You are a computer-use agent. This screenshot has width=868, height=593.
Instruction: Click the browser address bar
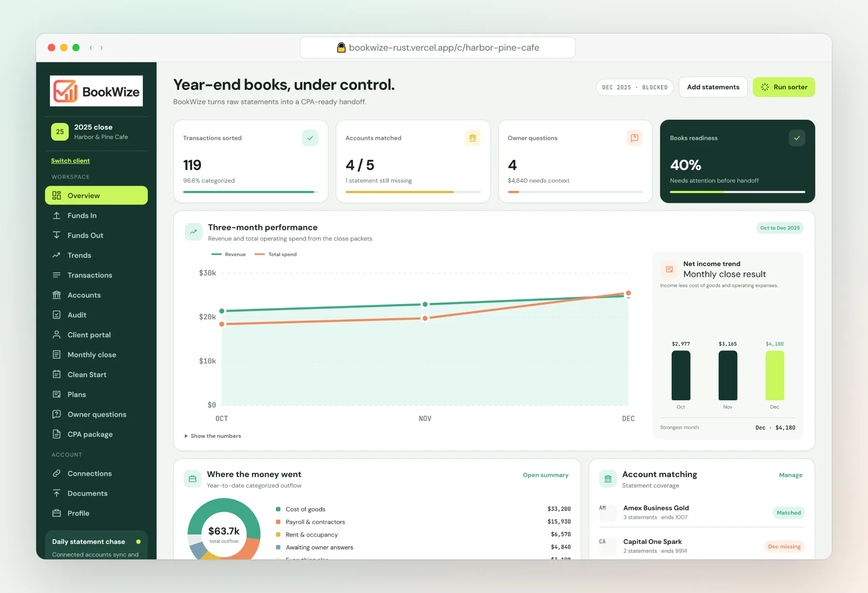[x=437, y=48]
